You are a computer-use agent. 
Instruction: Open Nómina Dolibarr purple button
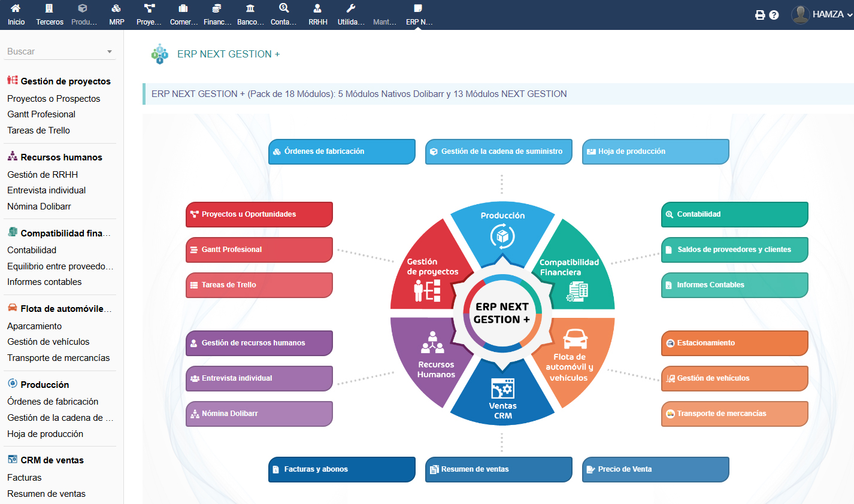[x=259, y=414]
